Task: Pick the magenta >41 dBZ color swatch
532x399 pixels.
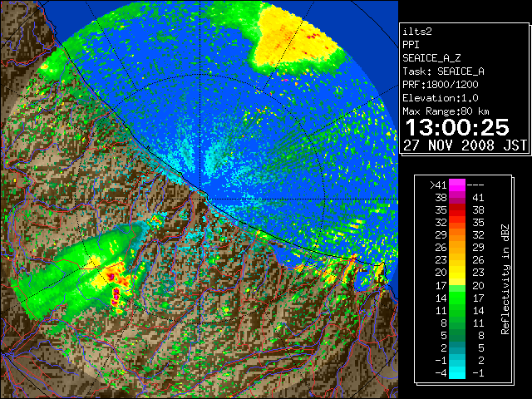Action: click(457, 185)
